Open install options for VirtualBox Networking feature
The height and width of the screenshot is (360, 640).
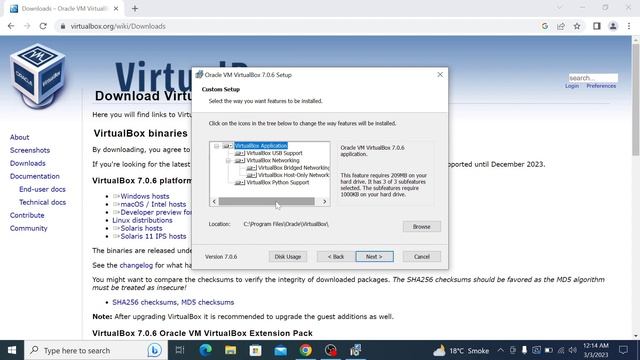240,160
